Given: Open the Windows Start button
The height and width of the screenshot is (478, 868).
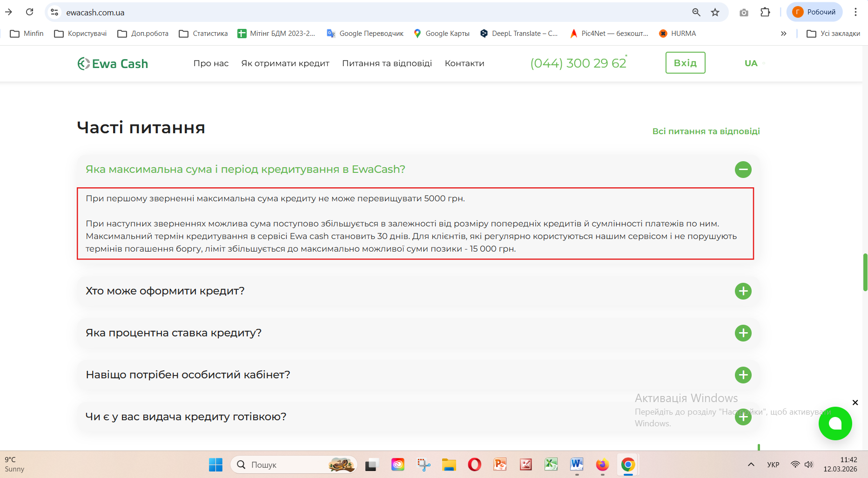Looking at the screenshot, I should click(x=215, y=464).
